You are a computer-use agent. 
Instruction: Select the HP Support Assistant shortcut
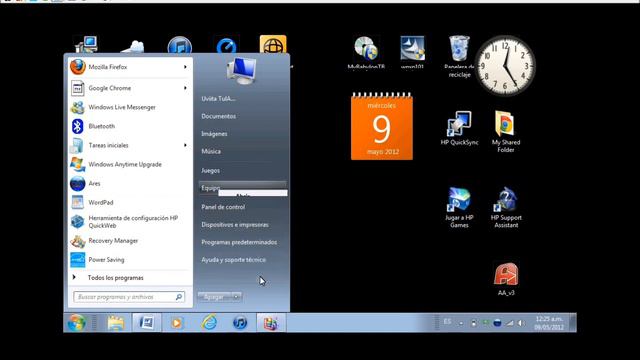point(506,207)
